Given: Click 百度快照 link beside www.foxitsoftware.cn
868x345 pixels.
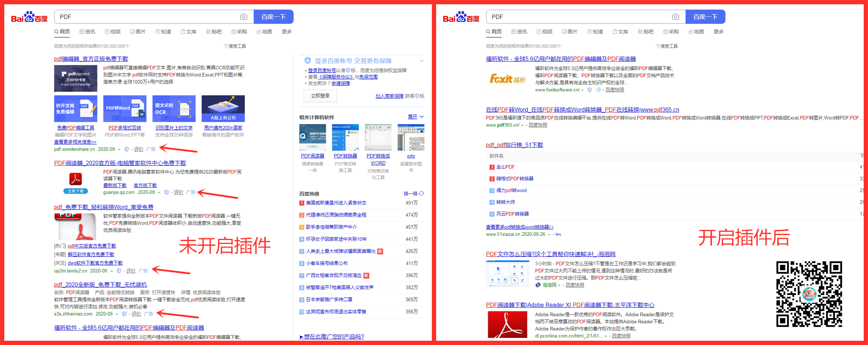Looking at the screenshot, I should coord(615,90).
